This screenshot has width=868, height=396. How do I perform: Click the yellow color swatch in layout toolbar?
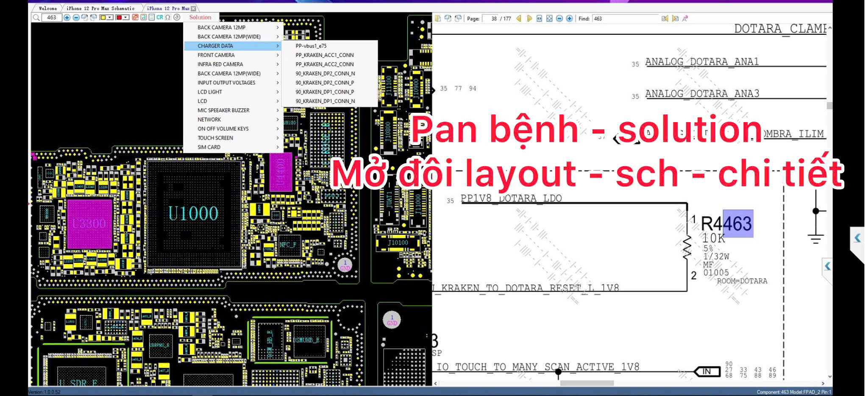tap(103, 17)
